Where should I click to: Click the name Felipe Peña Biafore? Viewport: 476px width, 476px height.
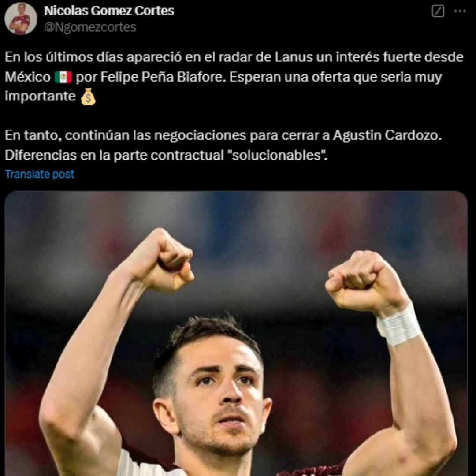click(x=164, y=77)
